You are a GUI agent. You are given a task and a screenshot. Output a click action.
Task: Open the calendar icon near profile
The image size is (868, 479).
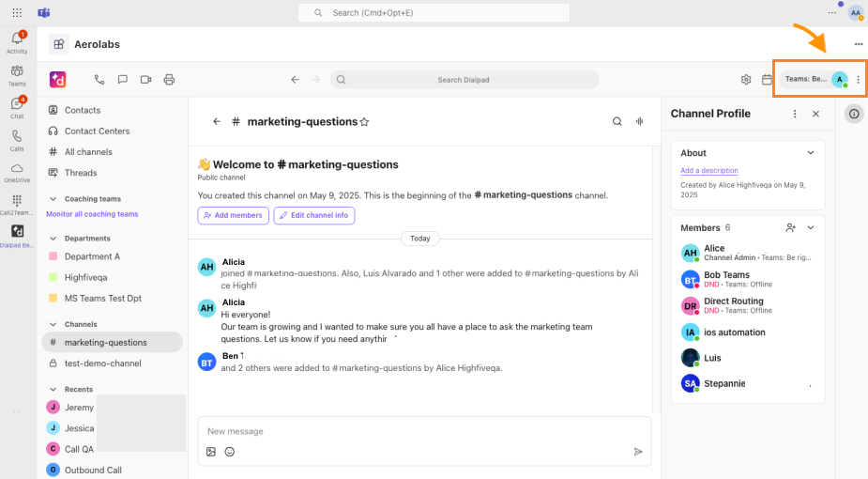click(x=767, y=80)
